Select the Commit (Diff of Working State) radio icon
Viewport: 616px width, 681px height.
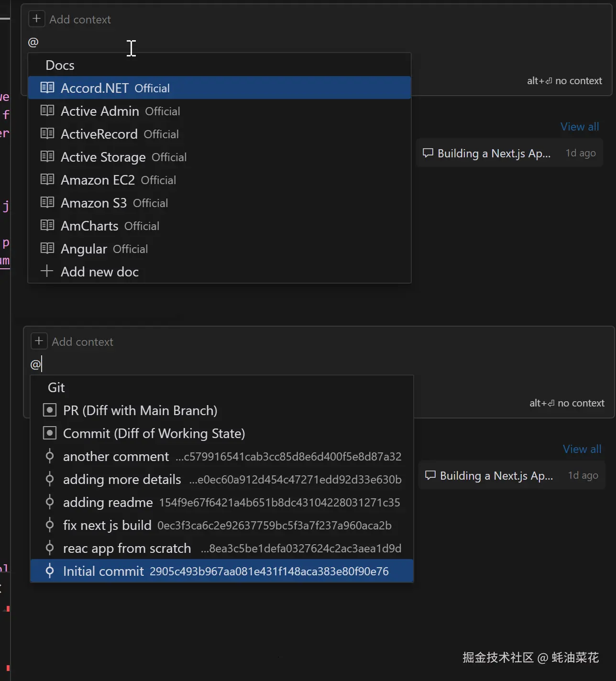tap(50, 432)
